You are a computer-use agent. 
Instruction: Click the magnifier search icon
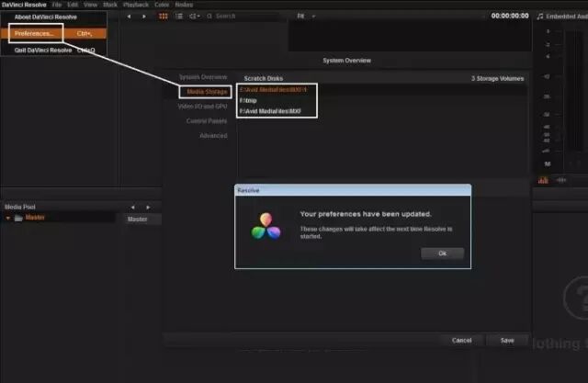(x=209, y=17)
